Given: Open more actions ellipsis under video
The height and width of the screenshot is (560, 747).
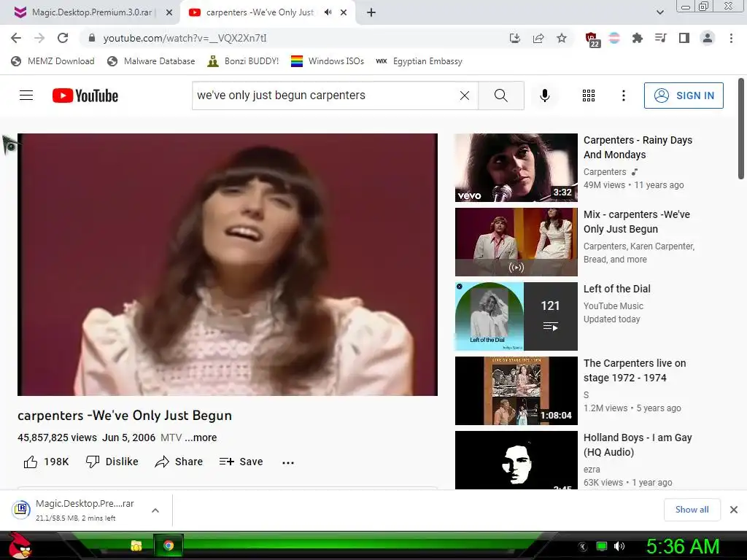Looking at the screenshot, I should (x=288, y=462).
